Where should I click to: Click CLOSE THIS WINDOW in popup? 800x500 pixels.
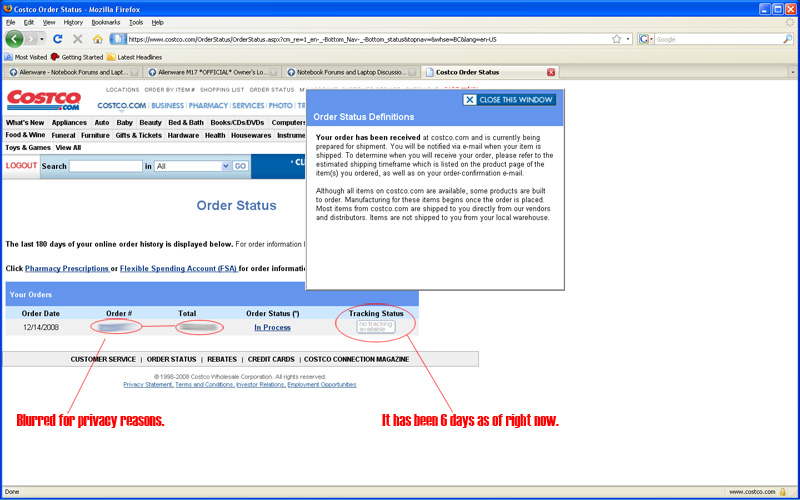click(509, 100)
